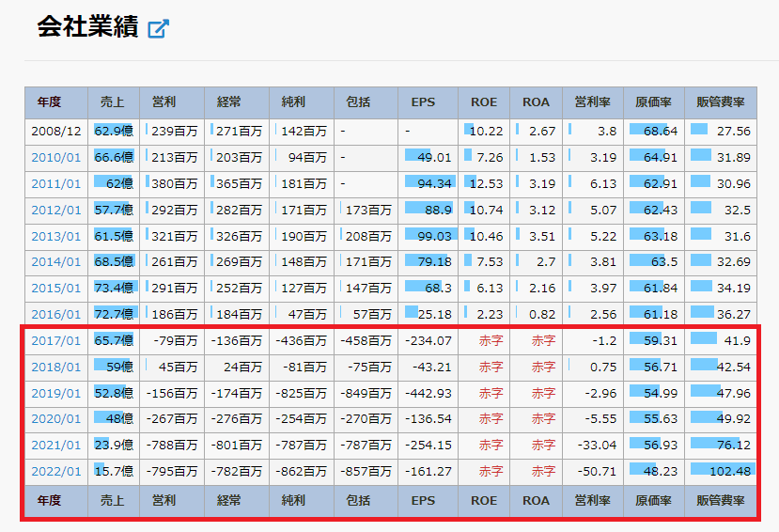This screenshot has width=779, height=532.
Task: Select the -862百万 net profit cell
Action: (302, 472)
